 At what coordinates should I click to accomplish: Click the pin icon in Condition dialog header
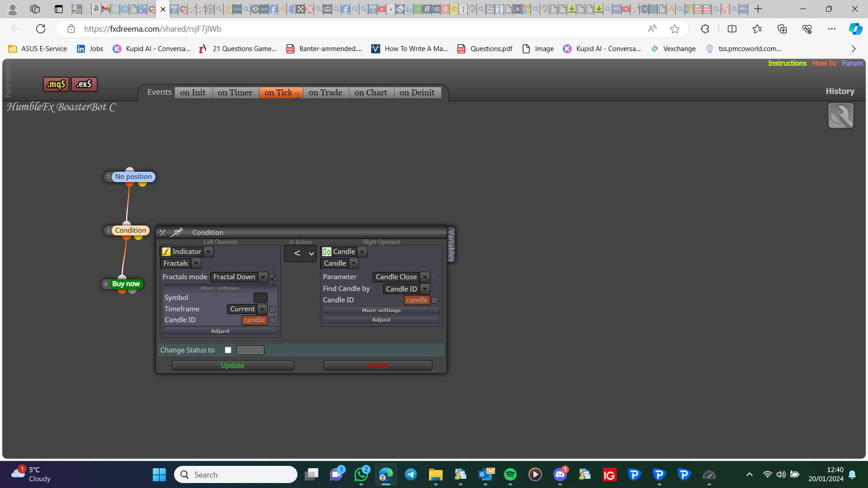pyautogui.click(x=177, y=233)
